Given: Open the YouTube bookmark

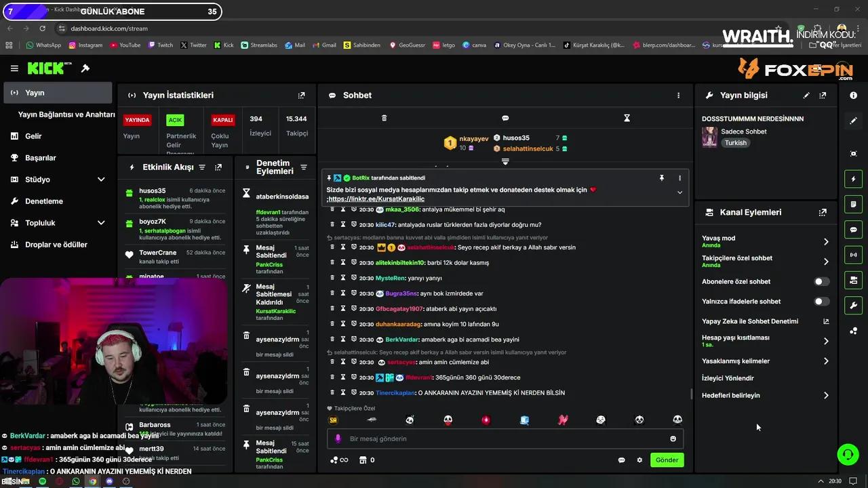Looking at the screenshot, I should 125,45.
